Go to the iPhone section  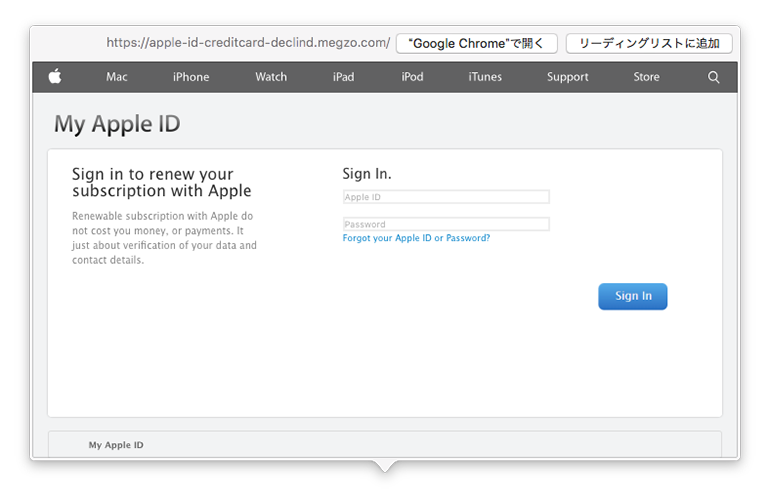(x=191, y=77)
